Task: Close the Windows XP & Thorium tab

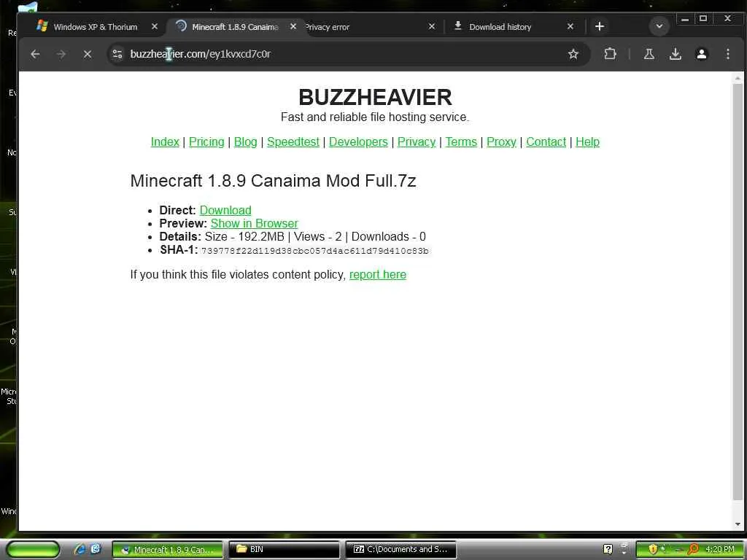Action: click(155, 27)
